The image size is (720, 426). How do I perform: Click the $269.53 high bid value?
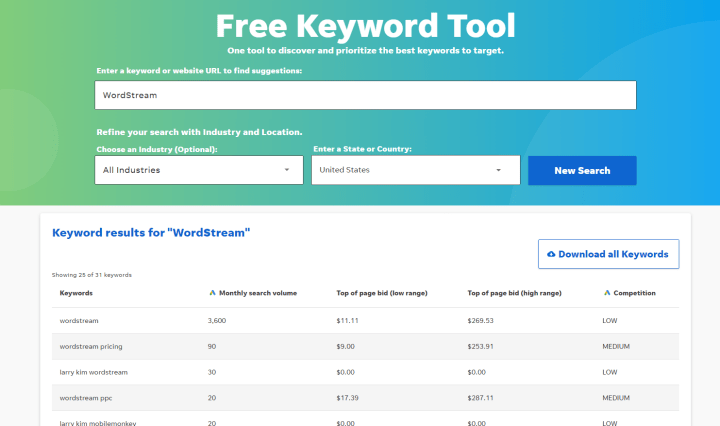pyautogui.click(x=480, y=320)
